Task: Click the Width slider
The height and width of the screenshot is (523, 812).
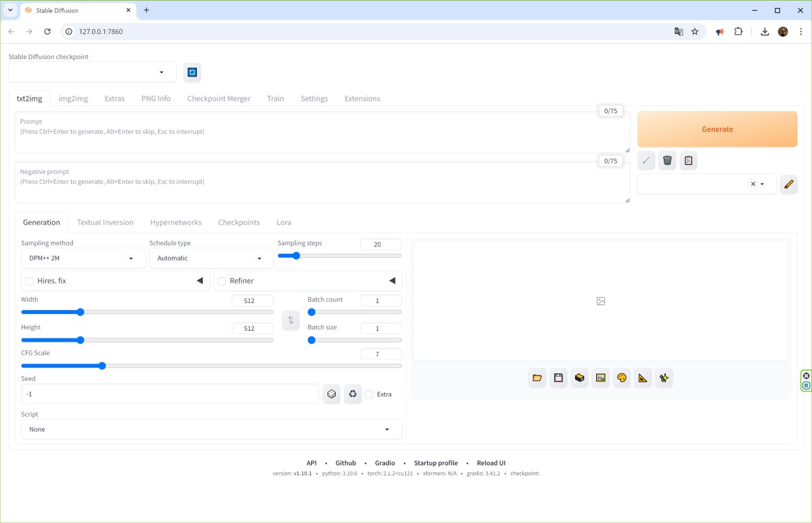Action: tap(148, 313)
